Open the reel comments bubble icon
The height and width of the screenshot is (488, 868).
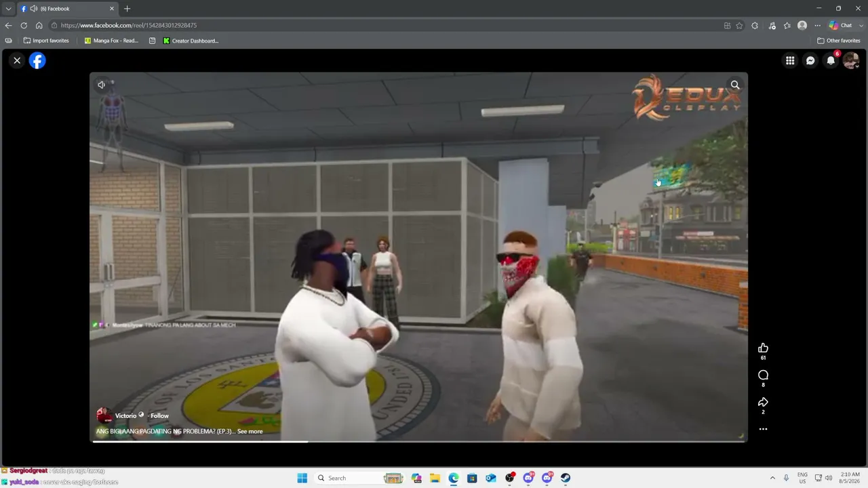[x=763, y=375]
